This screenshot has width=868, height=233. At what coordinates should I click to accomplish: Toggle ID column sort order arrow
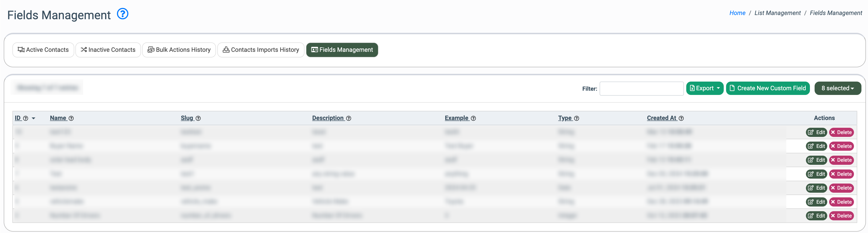(34, 118)
